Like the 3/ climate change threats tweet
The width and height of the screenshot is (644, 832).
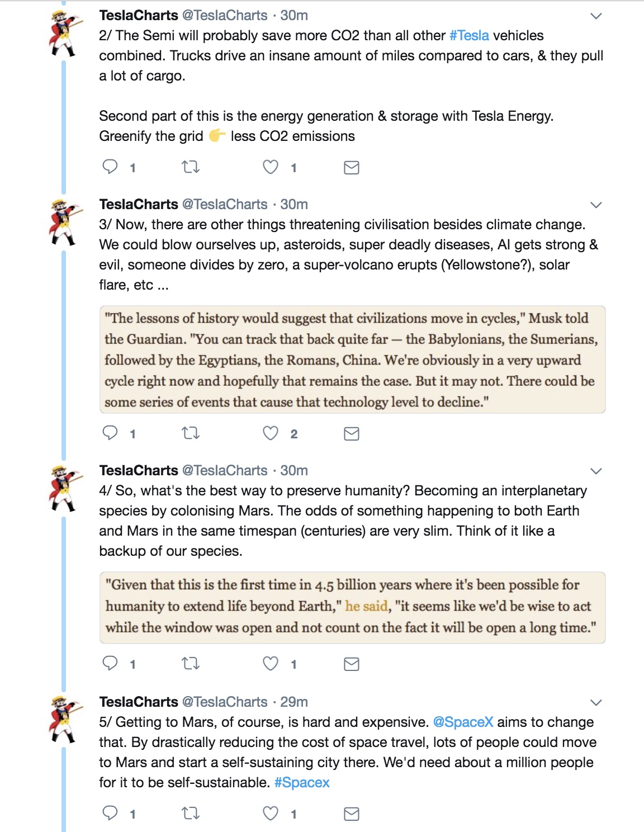[271, 433]
